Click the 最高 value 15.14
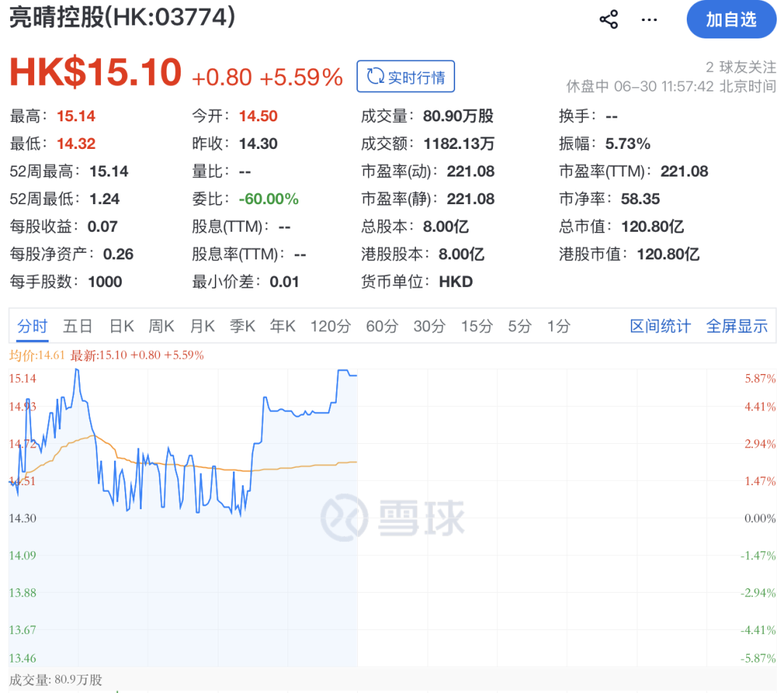Screen dimensions: 784x693 76,116
